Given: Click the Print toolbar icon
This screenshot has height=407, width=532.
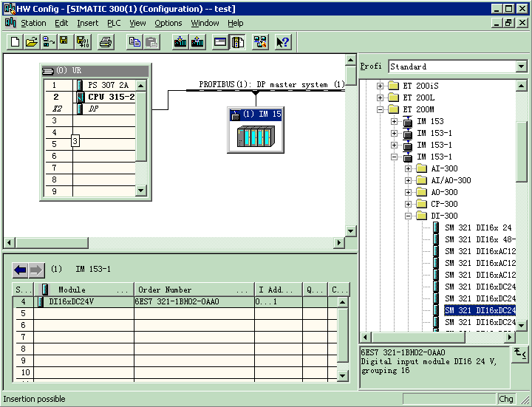Looking at the screenshot, I should click(x=106, y=42).
